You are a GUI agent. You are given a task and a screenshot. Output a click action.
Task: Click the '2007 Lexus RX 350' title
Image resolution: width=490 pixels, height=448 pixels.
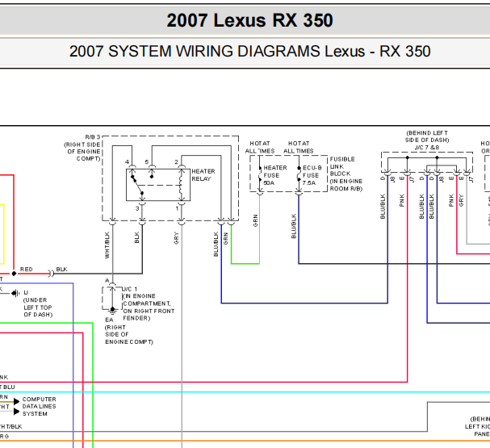pyautogui.click(x=249, y=21)
